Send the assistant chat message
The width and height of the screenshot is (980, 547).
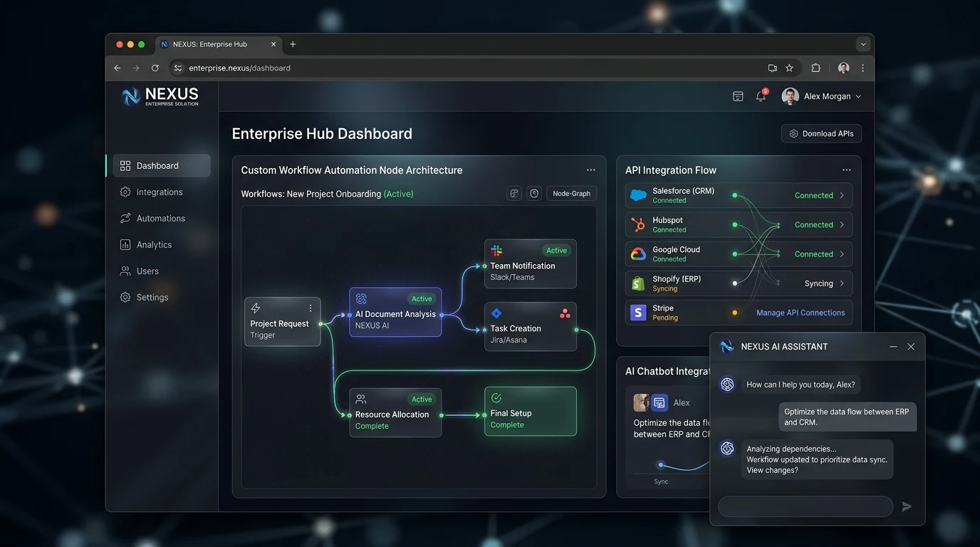(907, 506)
